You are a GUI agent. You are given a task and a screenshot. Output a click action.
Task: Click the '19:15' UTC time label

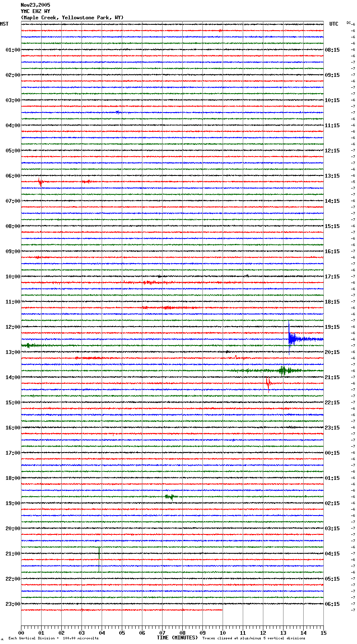332,327
